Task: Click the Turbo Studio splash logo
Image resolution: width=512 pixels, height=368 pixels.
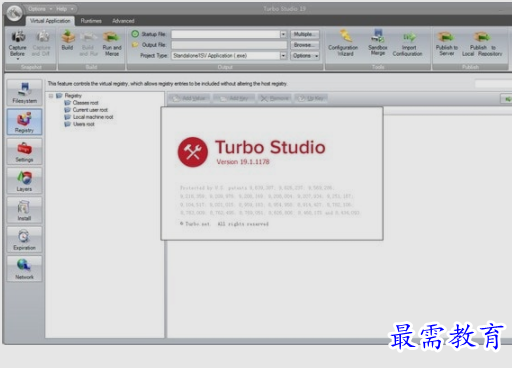Action: [193, 152]
